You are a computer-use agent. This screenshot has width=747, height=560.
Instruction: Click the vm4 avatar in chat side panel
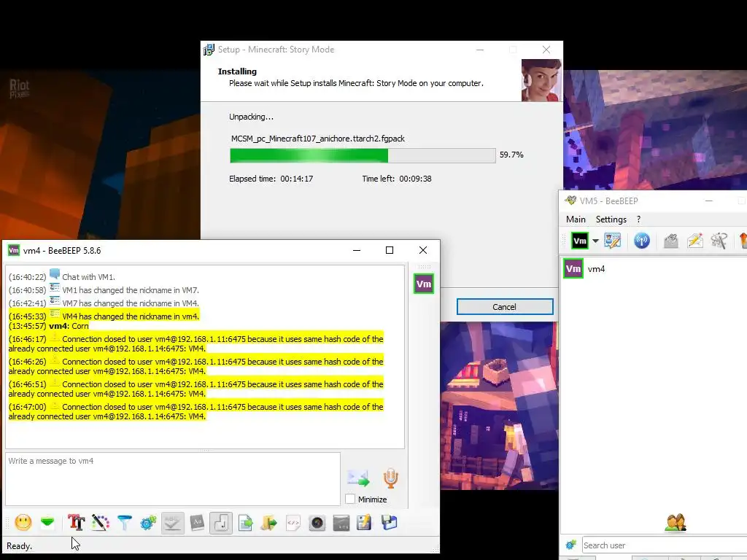pyautogui.click(x=424, y=284)
